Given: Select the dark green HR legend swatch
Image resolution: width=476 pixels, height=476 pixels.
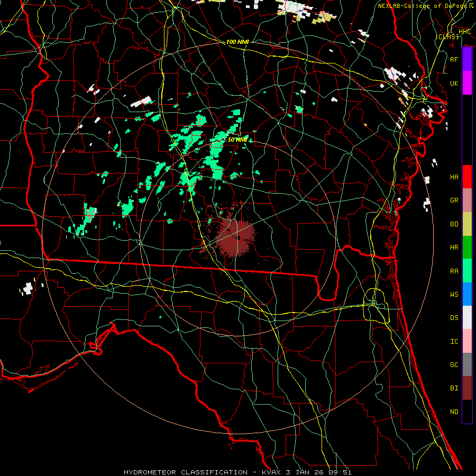Looking at the screenshot, I should 467,247.
